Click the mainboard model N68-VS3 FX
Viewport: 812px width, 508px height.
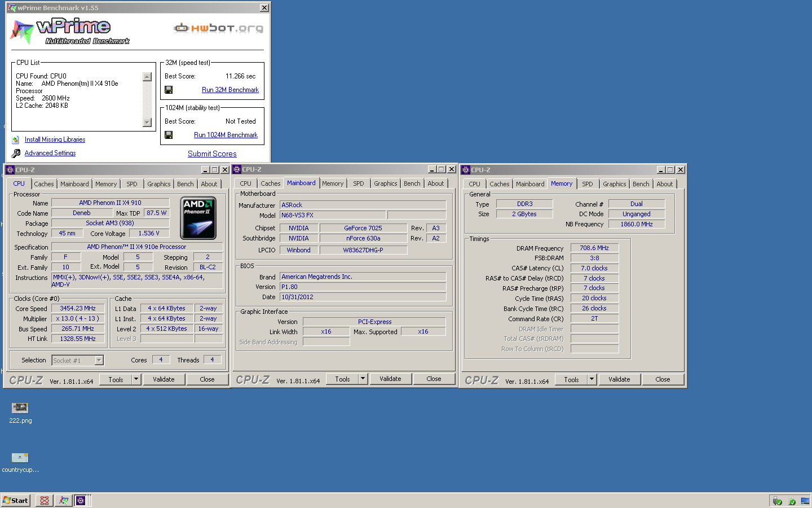pyautogui.click(x=333, y=215)
